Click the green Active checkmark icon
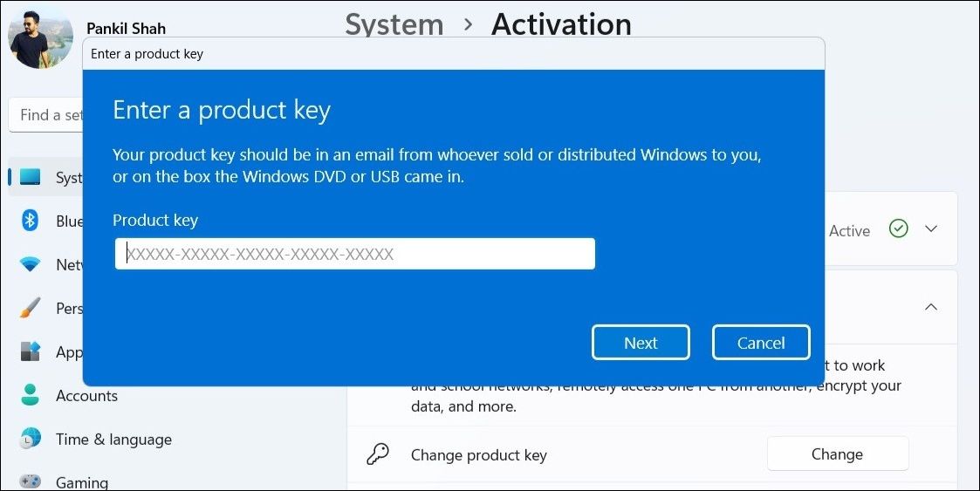Screen dimensions: 980x491 coord(898,229)
